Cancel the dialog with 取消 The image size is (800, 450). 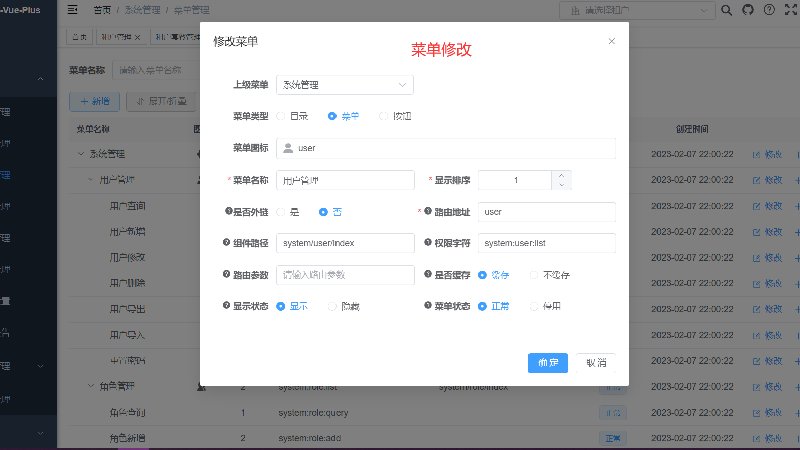pyautogui.click(x=596, y=363)
